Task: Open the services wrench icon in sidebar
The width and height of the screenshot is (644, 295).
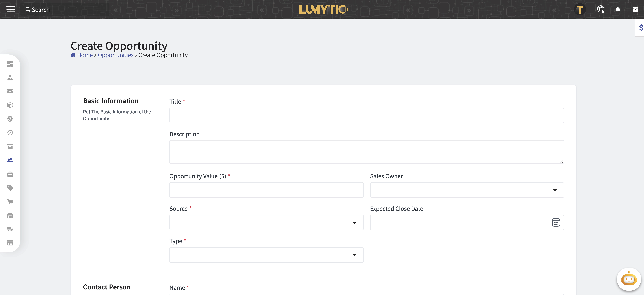Action: coord(10,119)
